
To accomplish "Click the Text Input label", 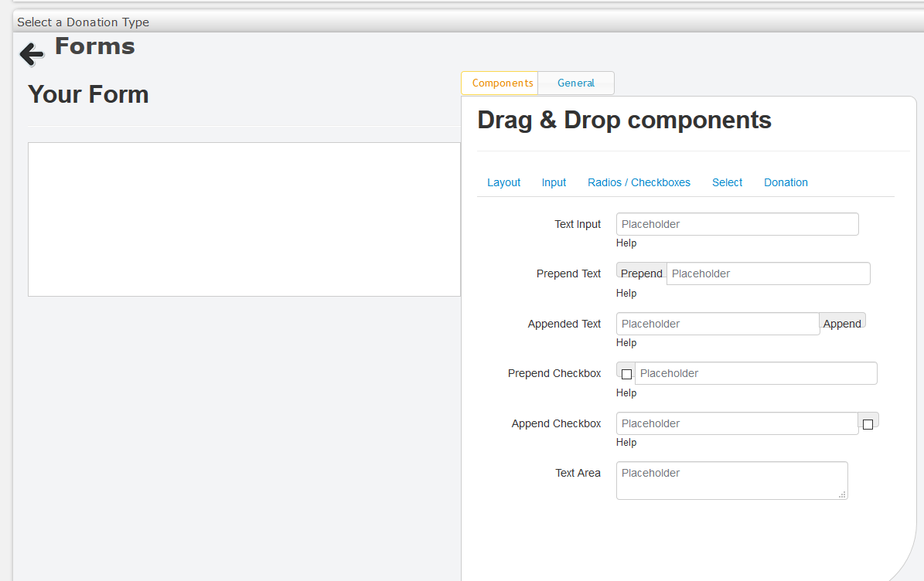I will 578,224.
